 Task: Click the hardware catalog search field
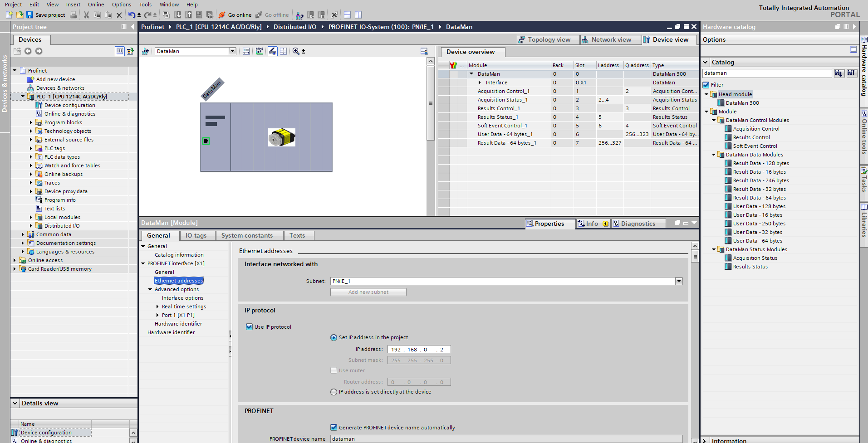(x=766, y=73)
